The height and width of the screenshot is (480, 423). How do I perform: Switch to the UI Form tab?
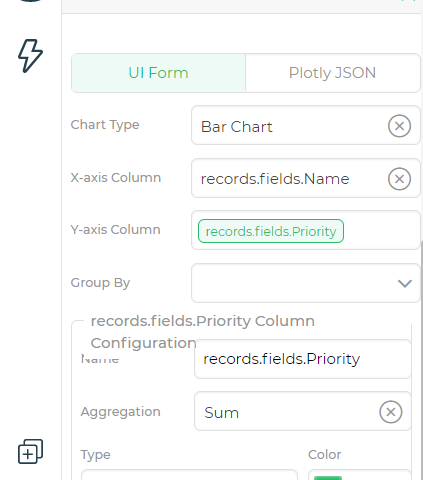(x=158, y=73)
